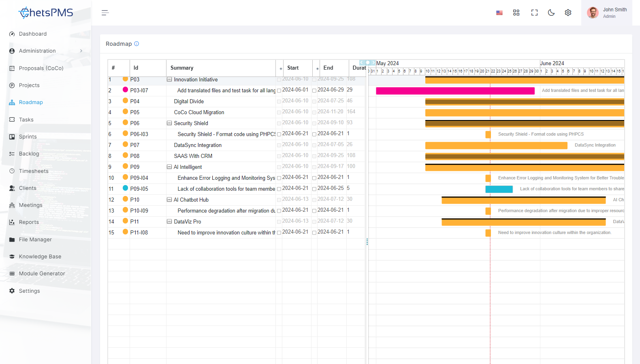The width and height of the screenshot is (640, 364).
Task: Switch to dark mode moon icon
Action: (x=551, y=13)
